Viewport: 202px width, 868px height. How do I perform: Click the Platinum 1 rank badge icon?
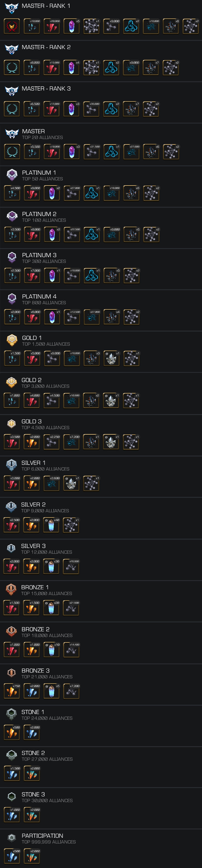(12, 175)
